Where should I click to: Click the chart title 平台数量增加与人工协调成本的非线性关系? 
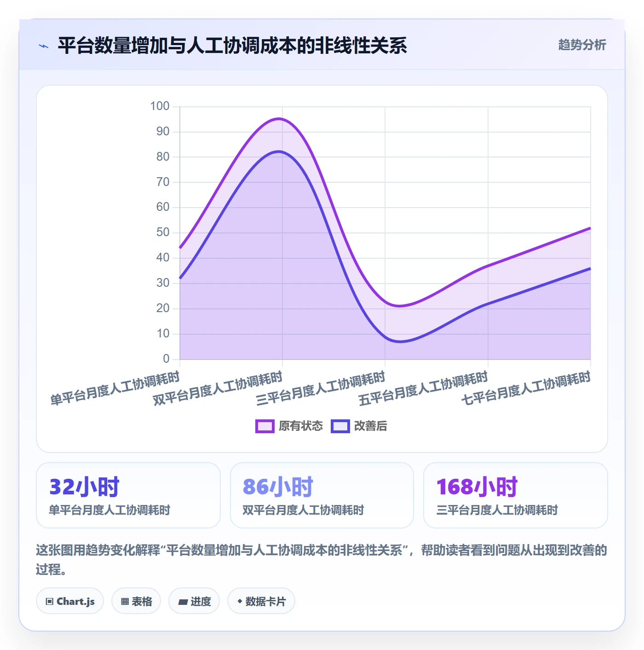click(x=232, y=46)
